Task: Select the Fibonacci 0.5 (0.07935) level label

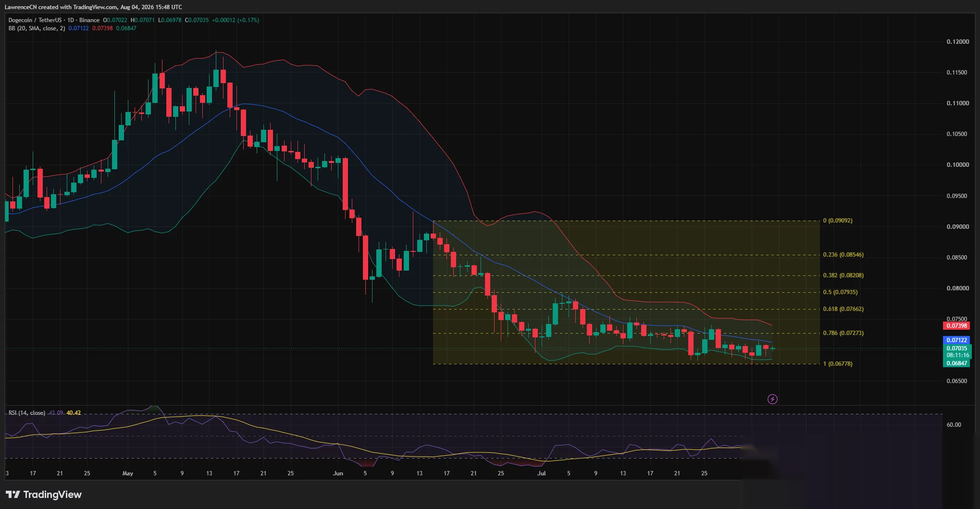Action: pos(840,292)
